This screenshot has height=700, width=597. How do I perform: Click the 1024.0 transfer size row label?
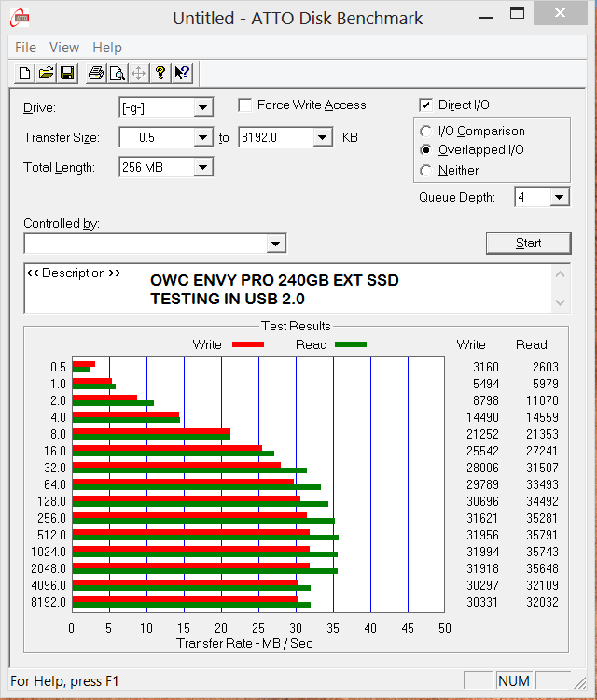(x=49, y=552)
